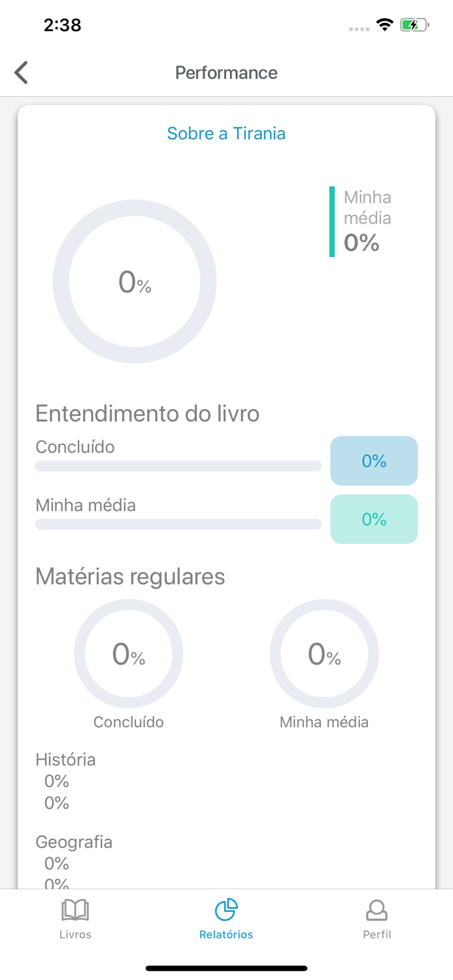Tap the back chevron arrow

point(20,72)
